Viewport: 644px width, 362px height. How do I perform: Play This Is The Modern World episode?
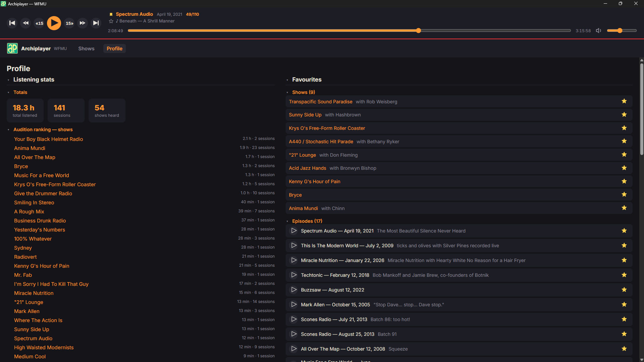pyautogui.click(x=294, y=246)
